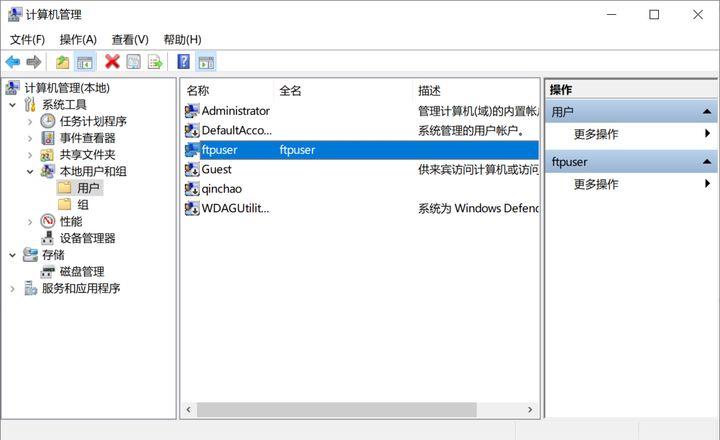This screenshot has height=440, width=720.
Task: Open the 操作(A) menu
Action: click(x=78, y=39)
